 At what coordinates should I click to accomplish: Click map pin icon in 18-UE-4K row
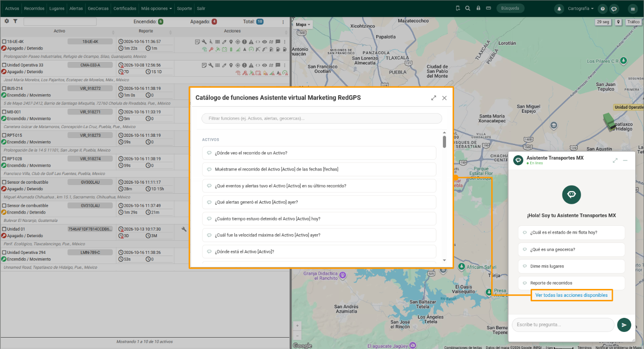tap(231, 42)
